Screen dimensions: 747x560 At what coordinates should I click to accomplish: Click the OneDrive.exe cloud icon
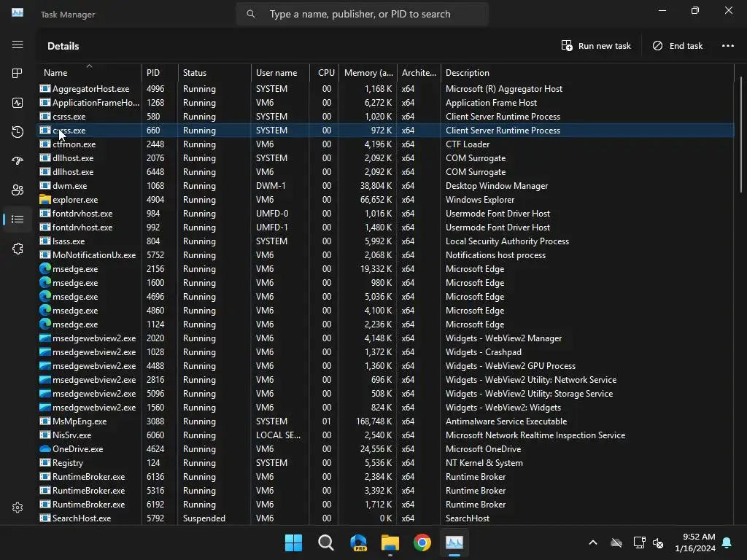pos(44,448)
